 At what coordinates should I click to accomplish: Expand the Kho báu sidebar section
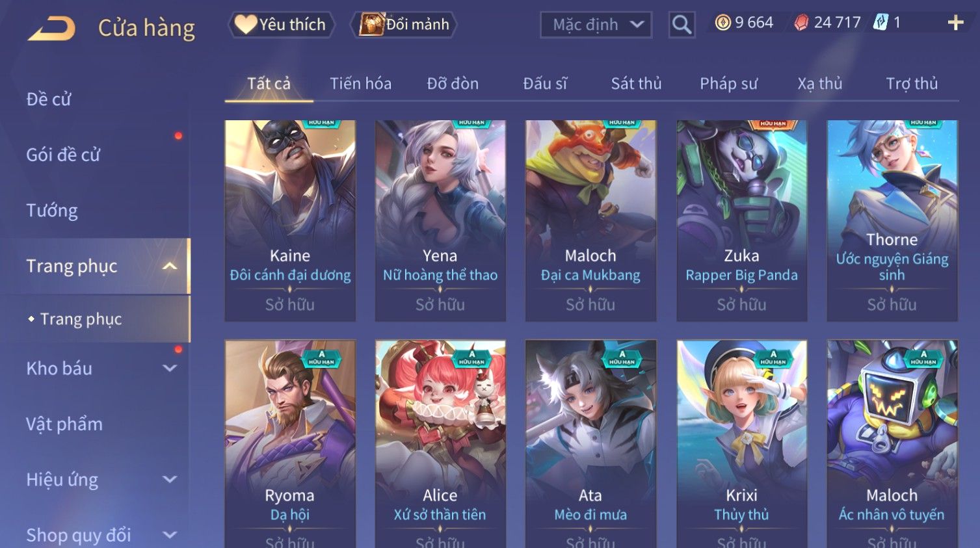(170, 368)
